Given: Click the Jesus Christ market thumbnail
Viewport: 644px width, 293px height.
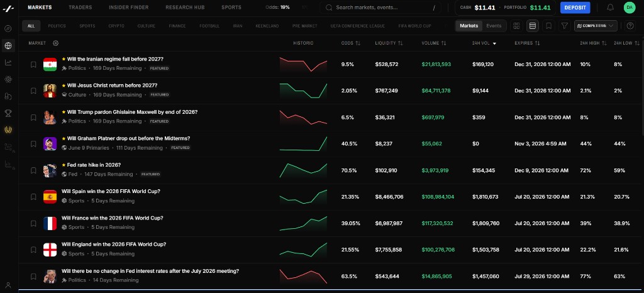Looking at the screenshot, I should (50, 91).
